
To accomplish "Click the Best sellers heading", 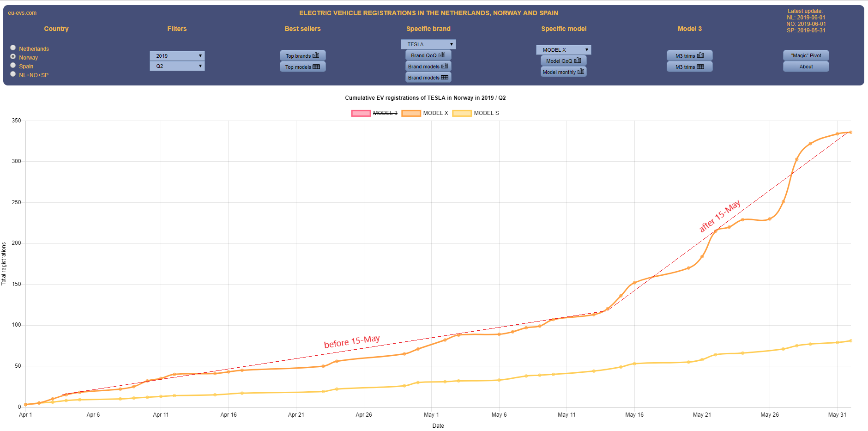I will tap(303, 29).
